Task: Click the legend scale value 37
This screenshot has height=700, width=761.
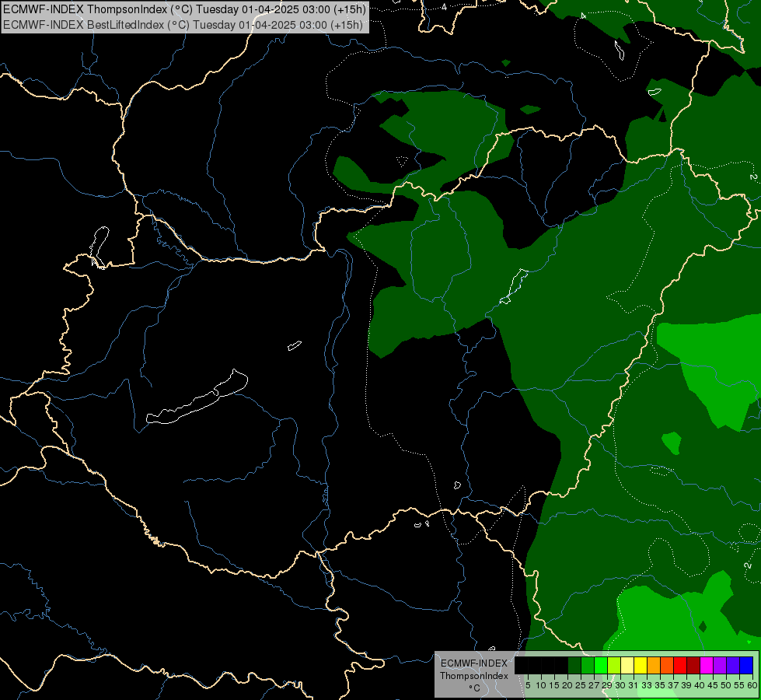Action: pos(673,685)
